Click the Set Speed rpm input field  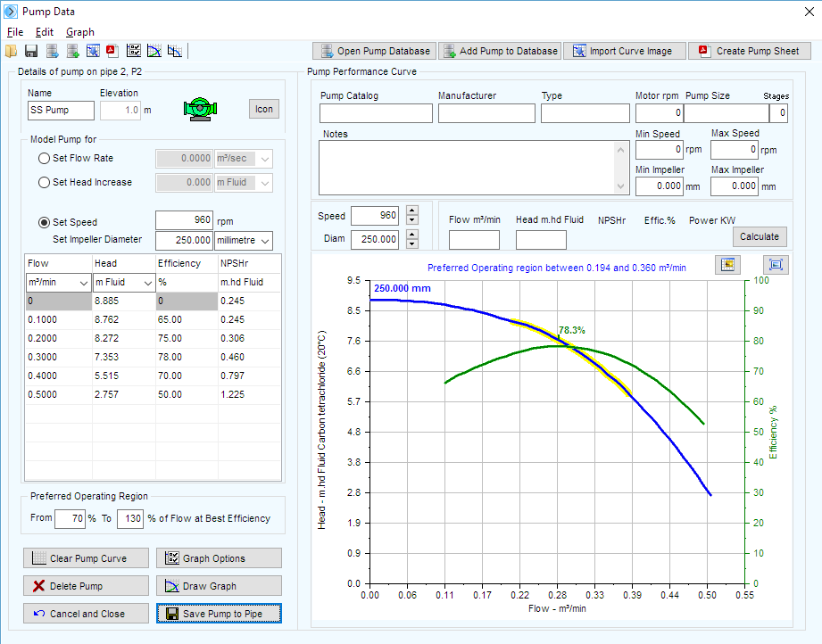pos(184,220)
